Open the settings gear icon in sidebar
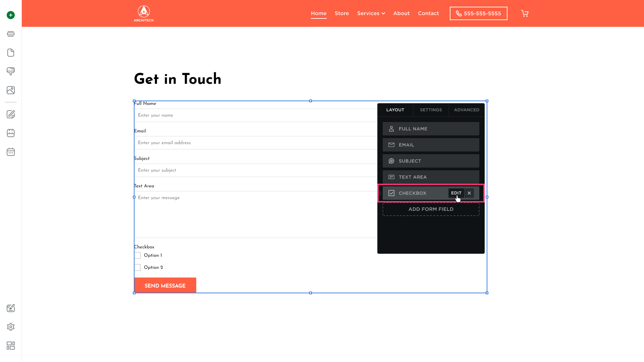This screenshot has width=644, height=362. click(x=11, y=327)
